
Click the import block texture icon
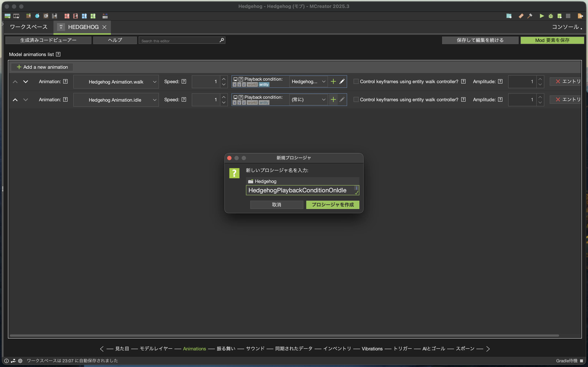28,16
